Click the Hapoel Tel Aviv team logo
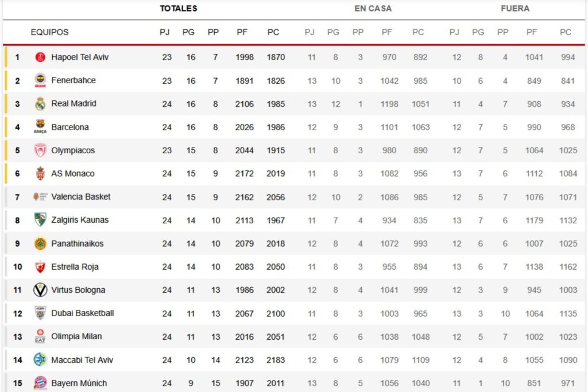588x392 pixels. pos(40,57)
